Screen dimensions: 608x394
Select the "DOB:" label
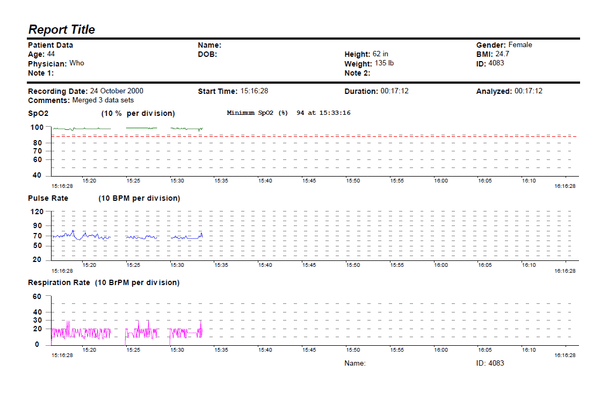[207, 54]
